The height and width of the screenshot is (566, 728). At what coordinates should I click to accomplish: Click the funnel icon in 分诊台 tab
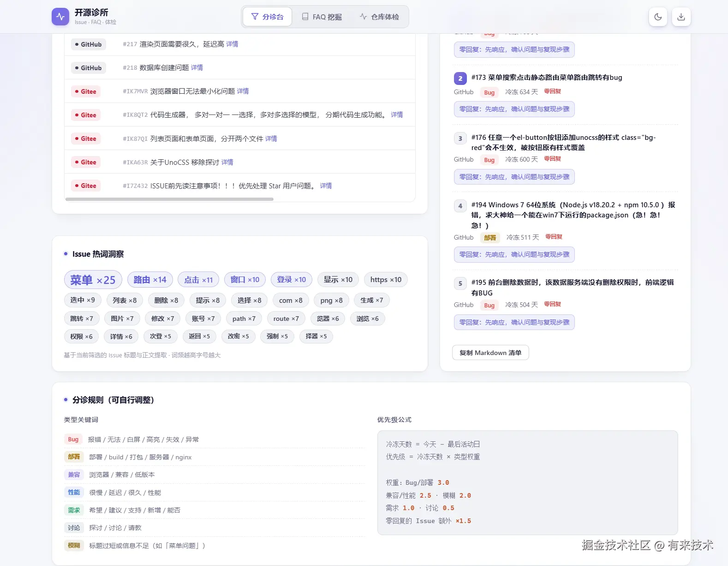tap(255, 17)
